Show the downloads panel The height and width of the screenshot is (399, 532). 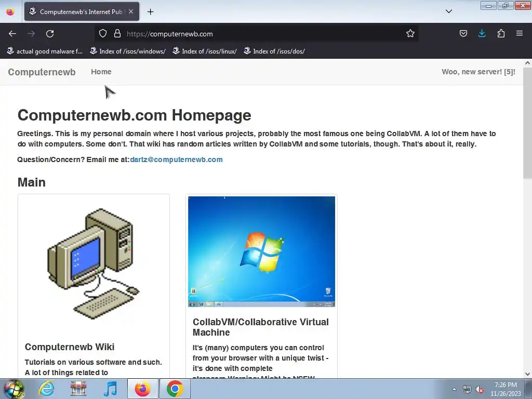482,34
